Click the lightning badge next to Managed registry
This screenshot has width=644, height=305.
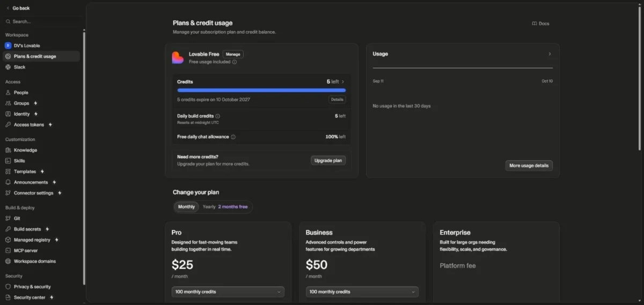[x=57, y=240]
